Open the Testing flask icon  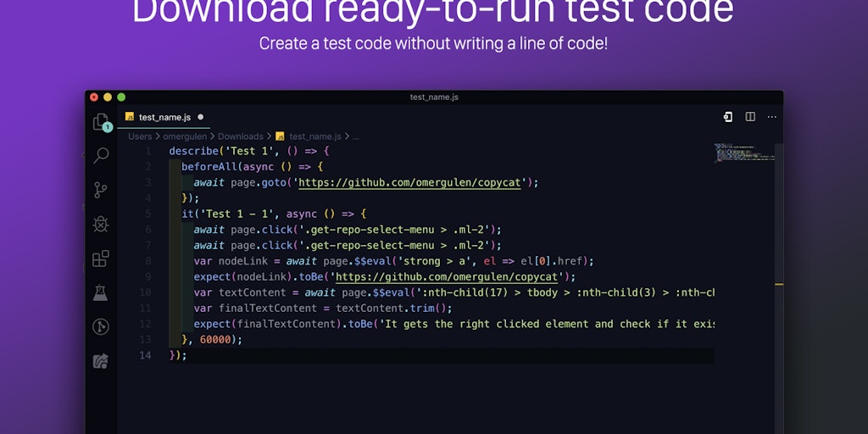[x=100, y=292]
